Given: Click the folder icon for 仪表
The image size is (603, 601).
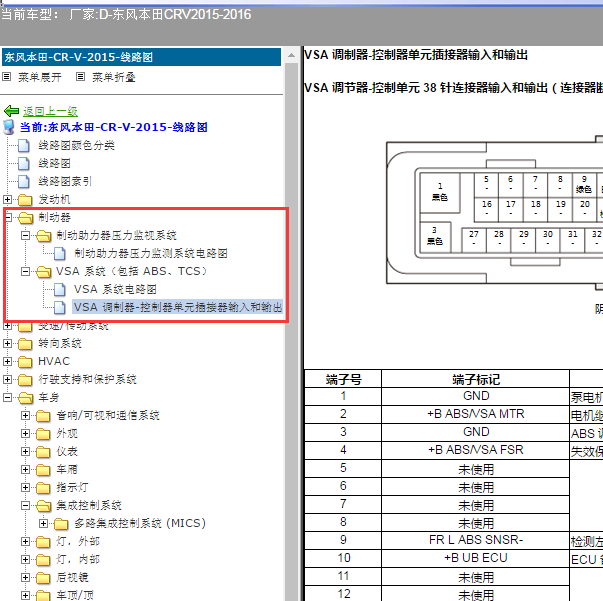Looking at the screenshot, I should click(x=43, y=451).
